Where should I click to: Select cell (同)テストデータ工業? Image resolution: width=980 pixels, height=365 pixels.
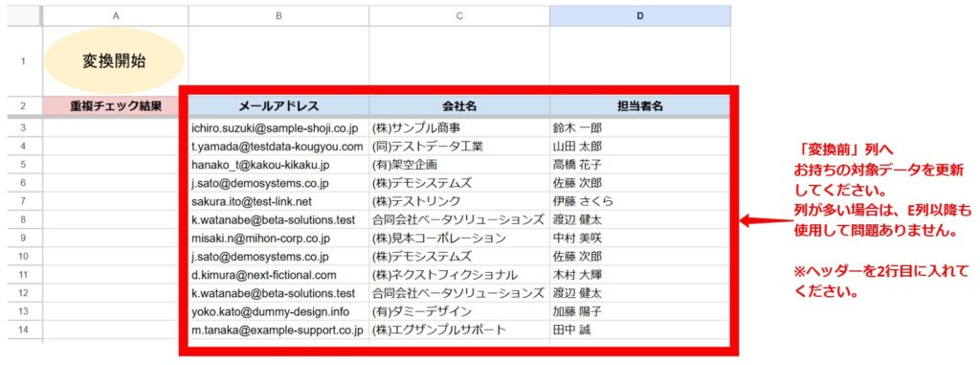point(459,147)
